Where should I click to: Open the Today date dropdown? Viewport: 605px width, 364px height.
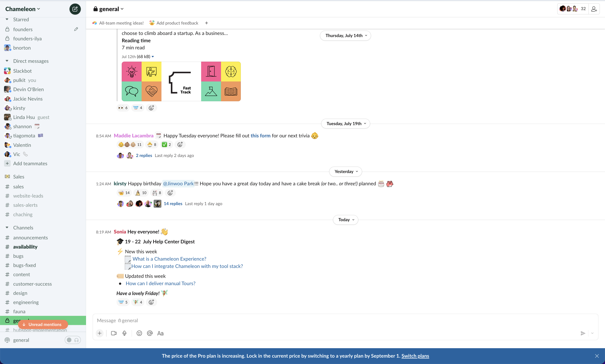pyautogui.click(x=346, y=220)
